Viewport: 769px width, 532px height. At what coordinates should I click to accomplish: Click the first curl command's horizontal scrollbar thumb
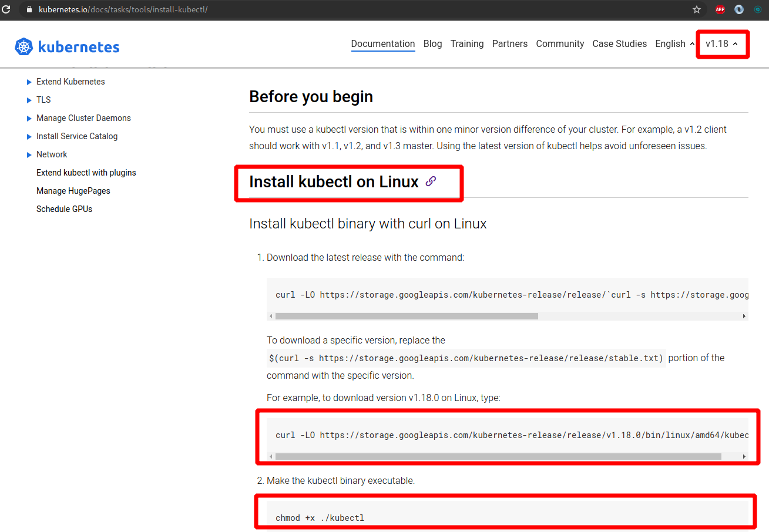pyautogui.click(x=407, y=316)
